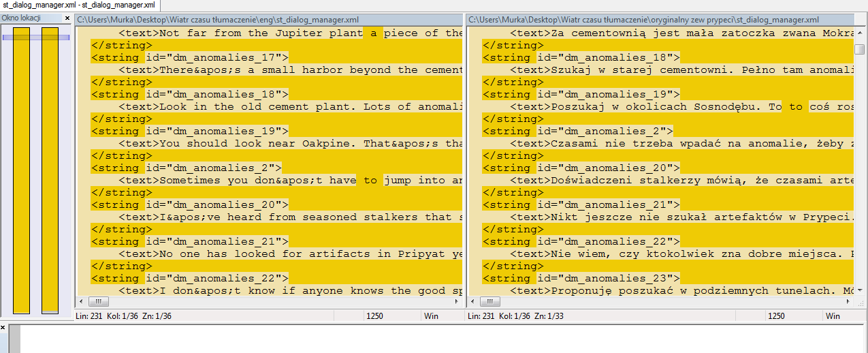Click the st_dialog_manager.xml comparison tab
868x353 pixels.
point(80,5)
